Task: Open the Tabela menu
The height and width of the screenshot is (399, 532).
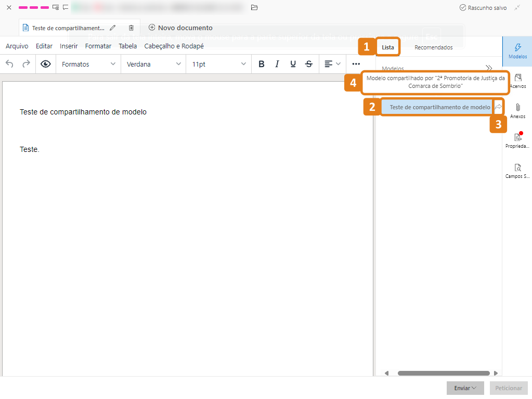Action: [x=127, y=46]
